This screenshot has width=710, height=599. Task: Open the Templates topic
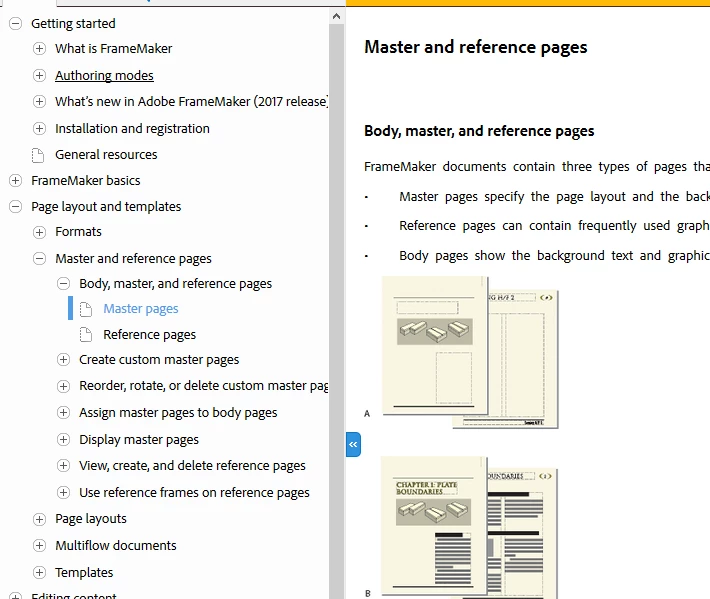pyautogui.click(x=84, y=572)
